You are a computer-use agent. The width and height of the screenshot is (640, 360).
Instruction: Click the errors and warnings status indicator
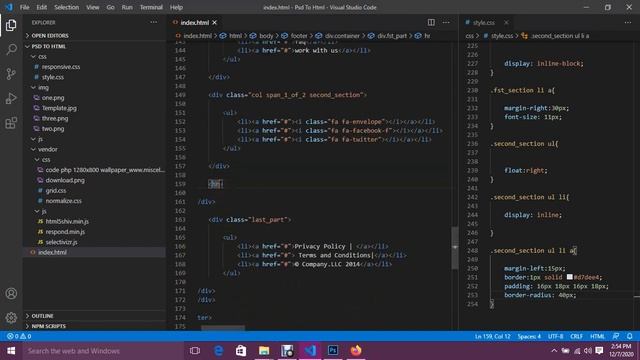pos(19,336)
